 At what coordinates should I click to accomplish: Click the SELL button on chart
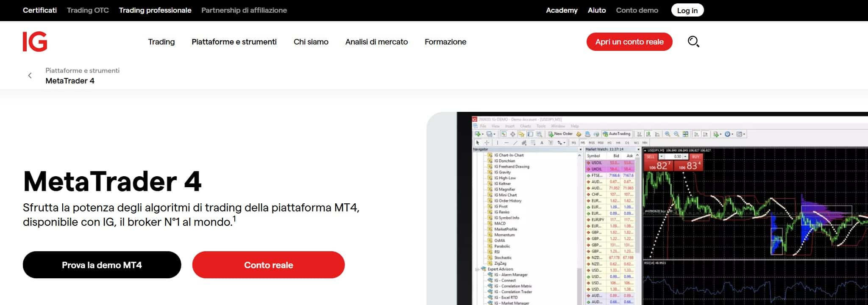651,157
